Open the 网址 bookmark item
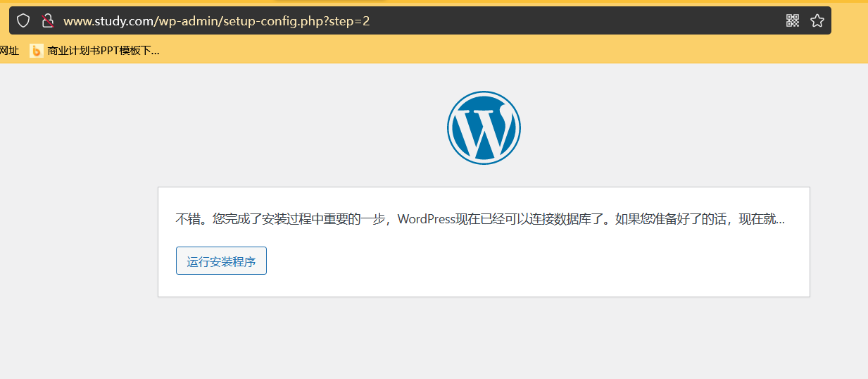 pos(9,51)
